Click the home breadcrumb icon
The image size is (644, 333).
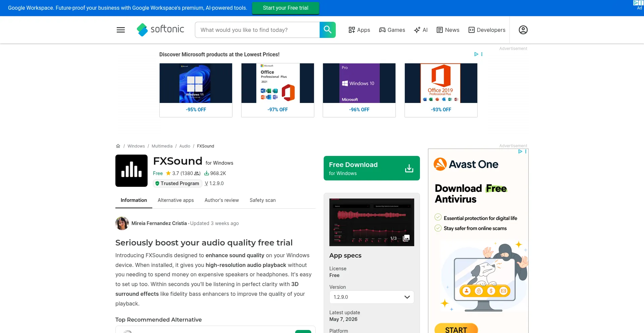(x=118, y=146)
